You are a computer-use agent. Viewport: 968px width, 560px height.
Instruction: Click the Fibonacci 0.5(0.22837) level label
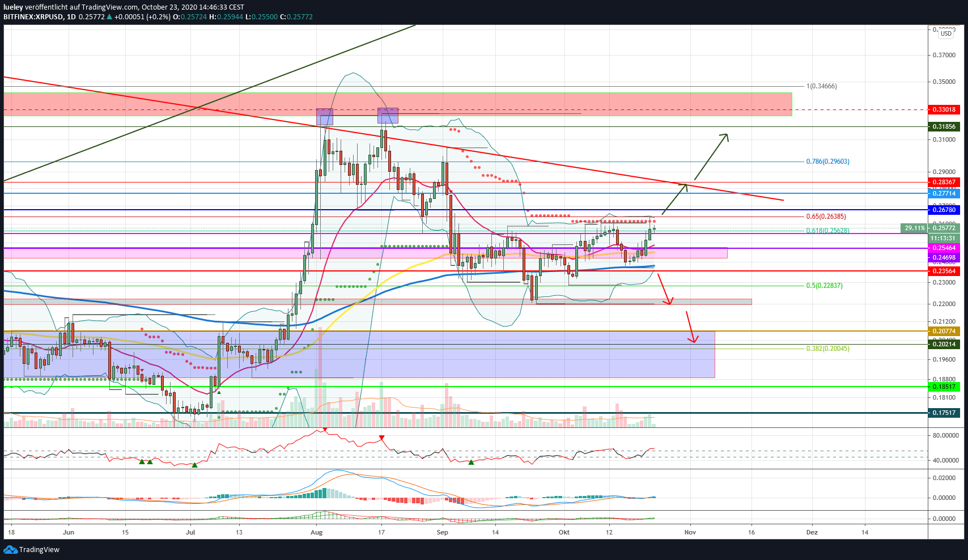coord(825,286)
